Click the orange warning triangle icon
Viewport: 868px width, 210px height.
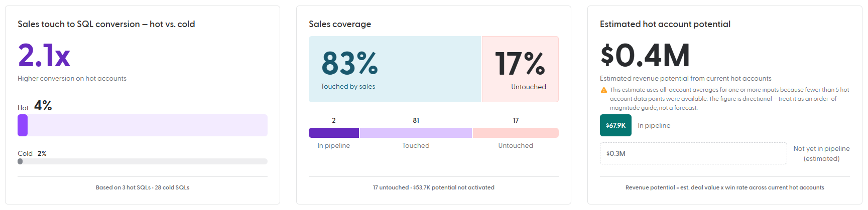click(x=604, y=90)
